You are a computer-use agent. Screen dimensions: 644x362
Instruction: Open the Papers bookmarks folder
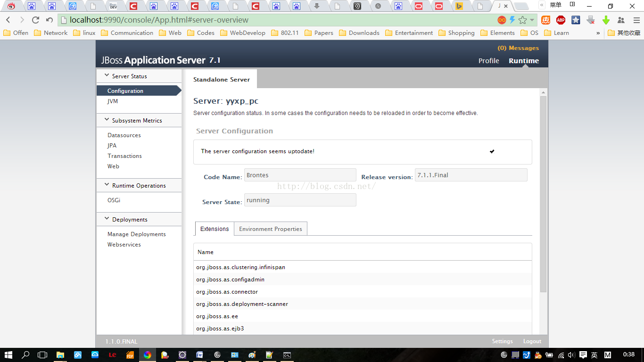[319, 33]
